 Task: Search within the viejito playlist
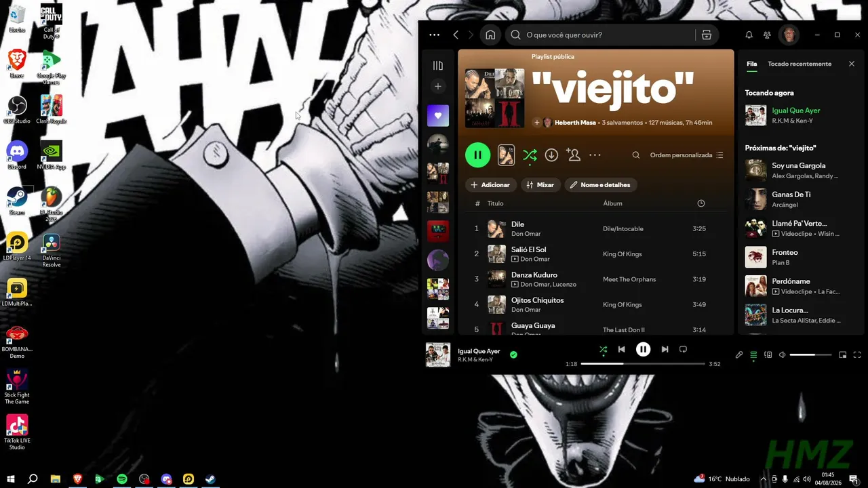[636, 155]
